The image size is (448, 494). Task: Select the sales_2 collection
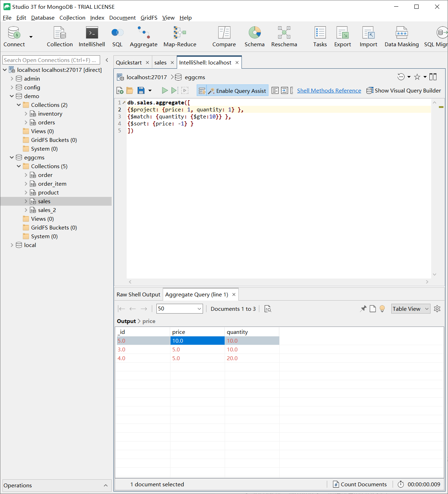click(x=47, y=210)
